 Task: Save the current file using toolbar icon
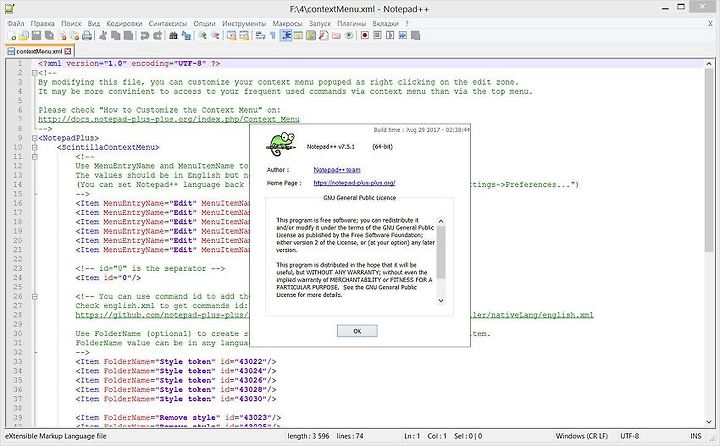coord(36,35)
